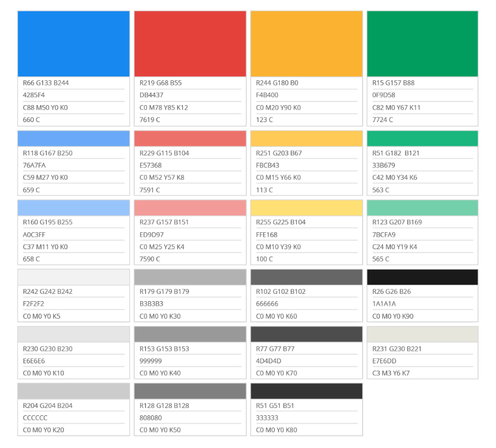Click the red DB4437 color swatch
Image resolution: width=496 pixels, height=448 pixels.
(190, 44)
